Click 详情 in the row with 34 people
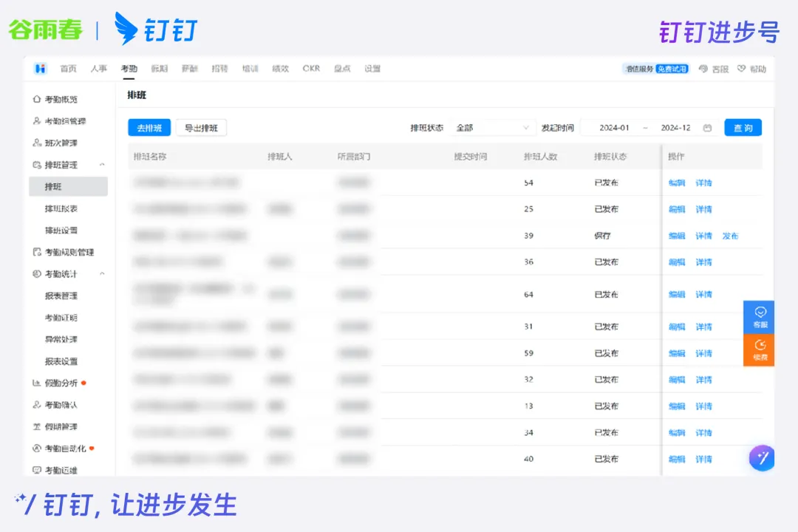Viewport: 798px width, 532px height. (704, 433)
